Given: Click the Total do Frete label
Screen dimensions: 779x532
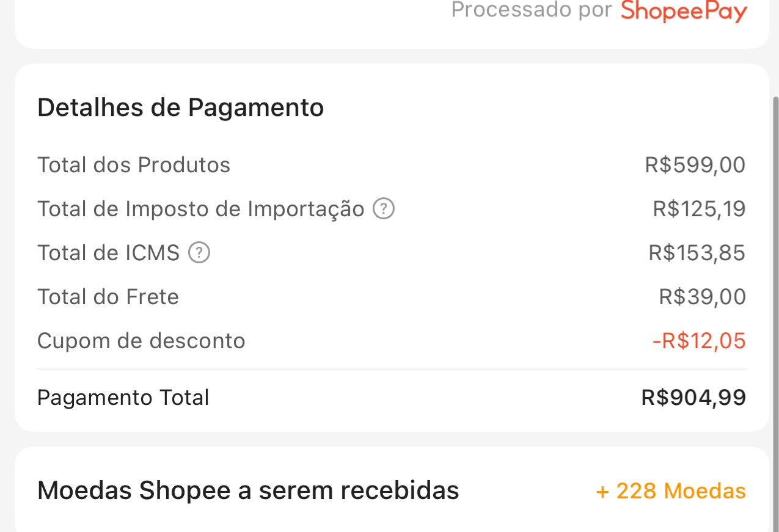Looking at the screenshot, I should [x=108, y=297].
